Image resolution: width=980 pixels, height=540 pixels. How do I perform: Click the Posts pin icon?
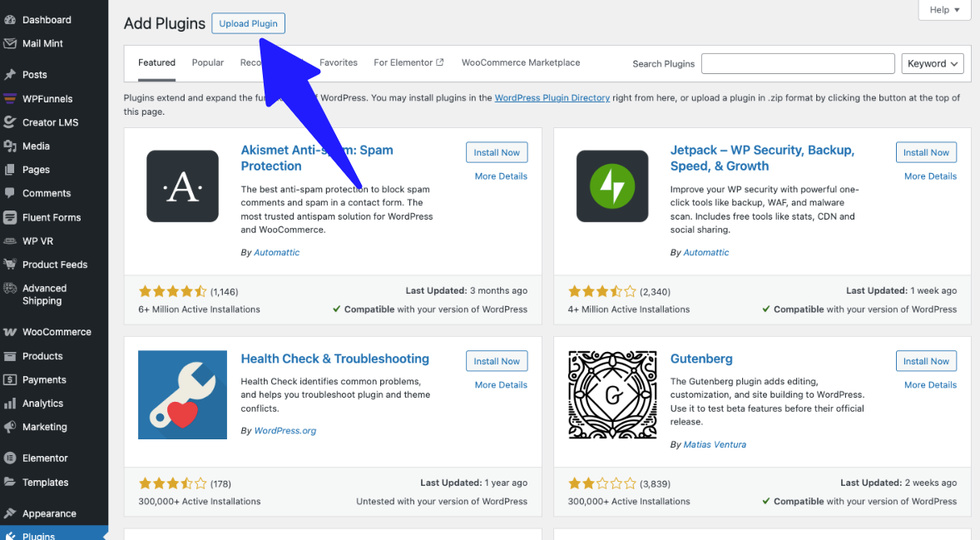[10, 75]
